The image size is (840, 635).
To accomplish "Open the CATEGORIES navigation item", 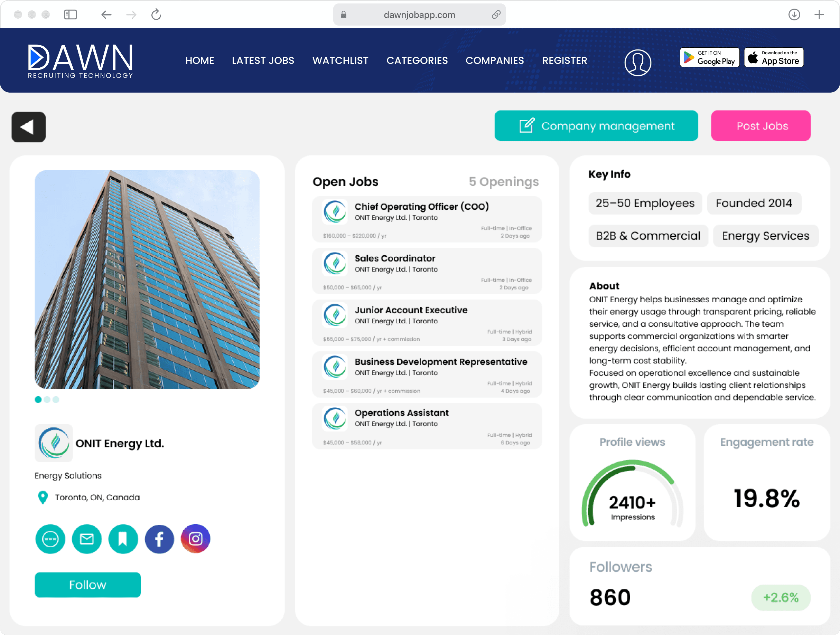I will click(x=417, y=60).
